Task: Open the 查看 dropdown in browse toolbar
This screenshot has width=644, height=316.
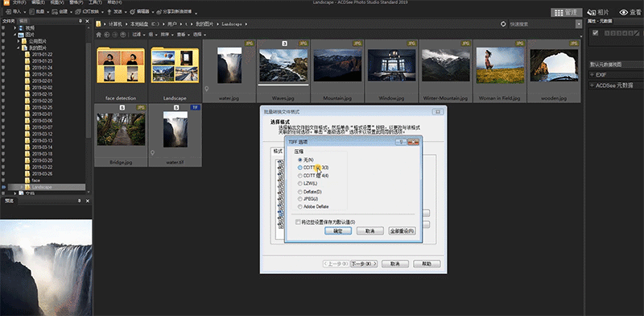Action: click(x=183, y=35)
